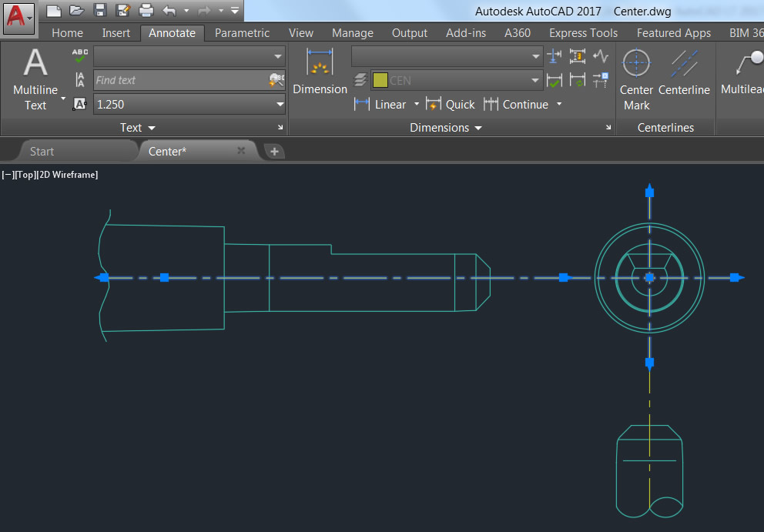
Task: Run Check Spelling with the ABC icon
Action: 79,53
